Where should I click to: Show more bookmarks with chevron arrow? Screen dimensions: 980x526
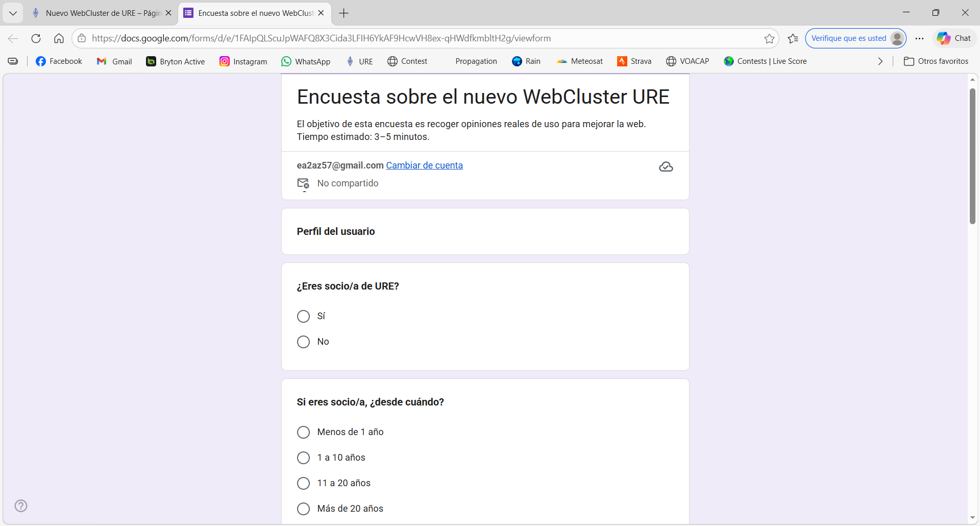pos(880,61)
